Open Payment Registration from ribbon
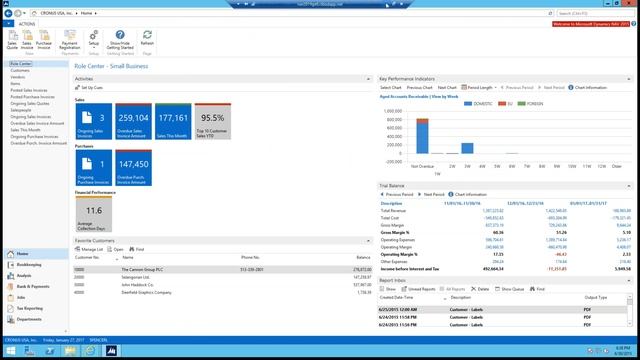Viewport: 640px width, 360px height. tap(70, 40)
